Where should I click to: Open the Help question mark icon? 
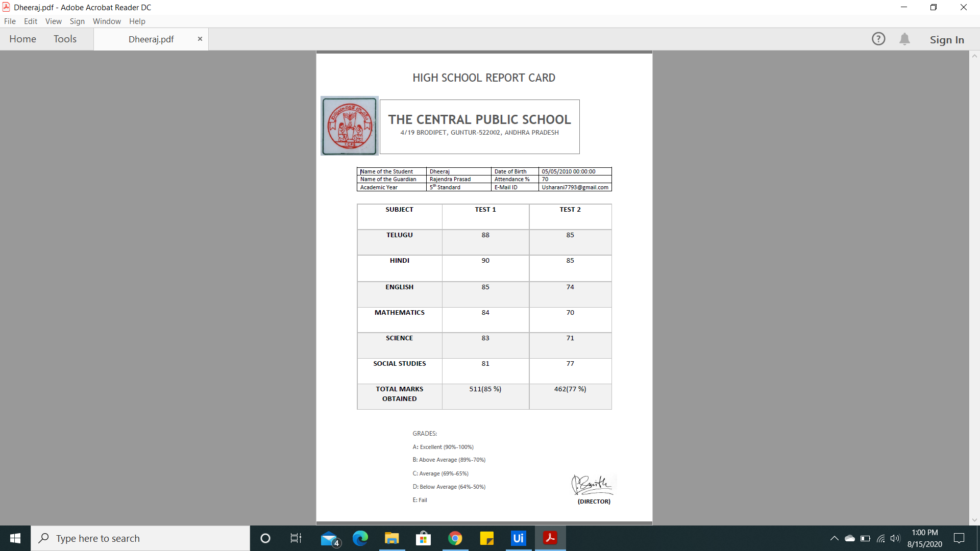(878, 39)
